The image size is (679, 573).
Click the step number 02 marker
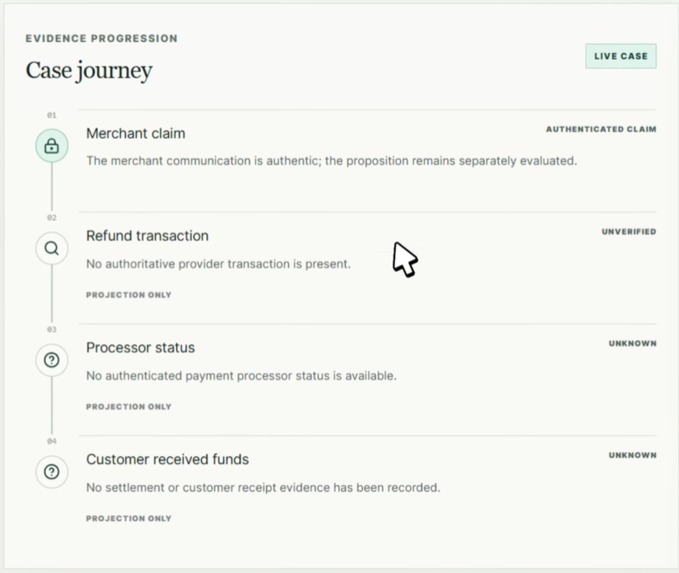click(x=52, y=218)
